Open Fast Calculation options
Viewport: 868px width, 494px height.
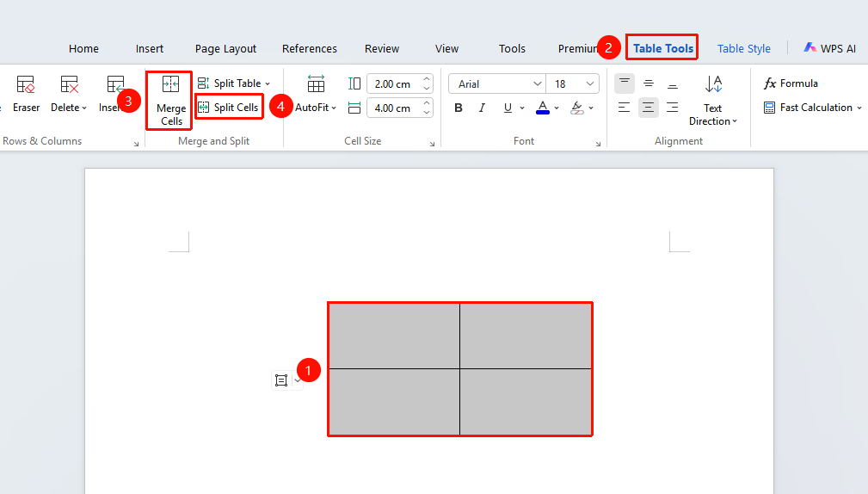point(812,108)
